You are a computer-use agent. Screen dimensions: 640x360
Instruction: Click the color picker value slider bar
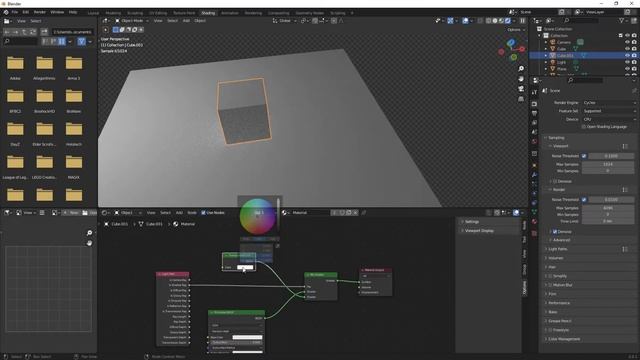tap(278, 216)
